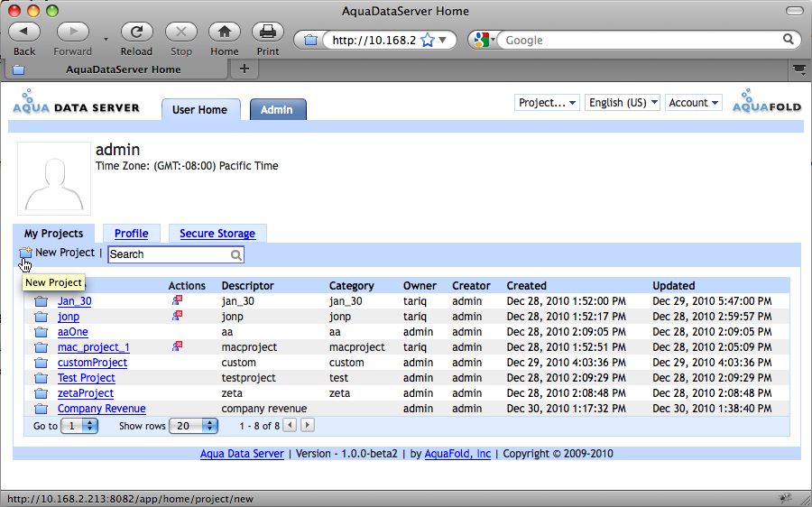Click the folder icon beside jonp
Image resolution: width=812 pixels, height=507 pixels.
41,317
